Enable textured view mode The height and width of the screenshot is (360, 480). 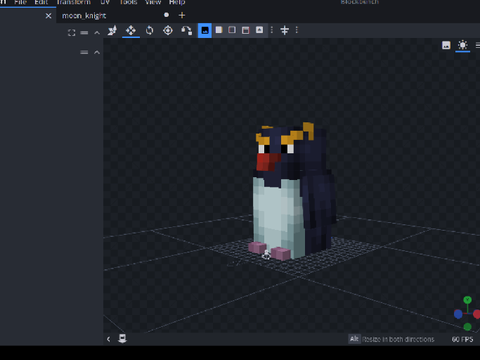205,31
